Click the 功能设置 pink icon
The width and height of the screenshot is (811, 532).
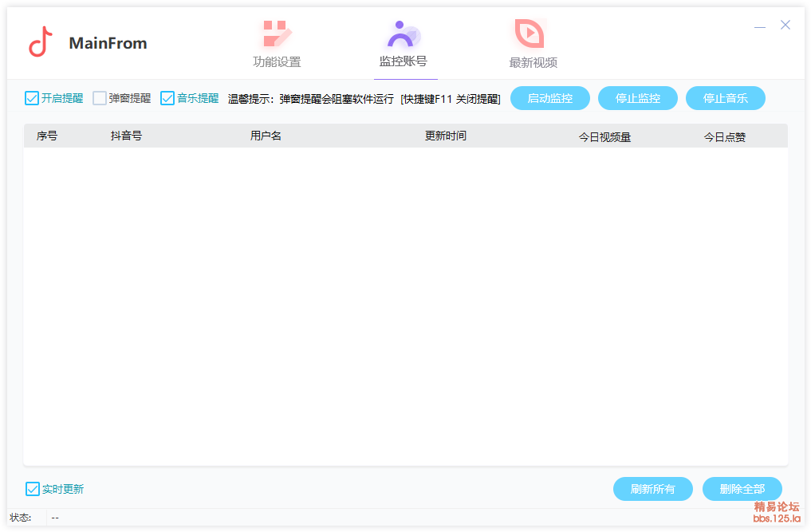click(x=277, y=34)
